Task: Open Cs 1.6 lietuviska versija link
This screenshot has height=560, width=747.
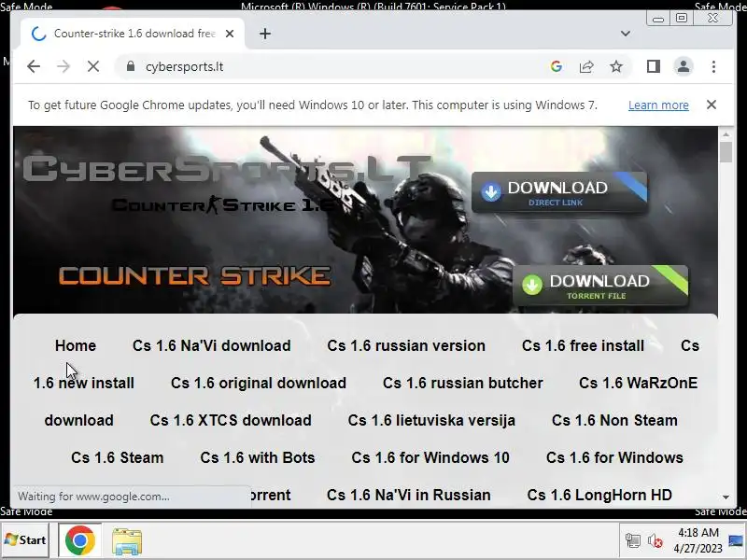Action: 431,421
